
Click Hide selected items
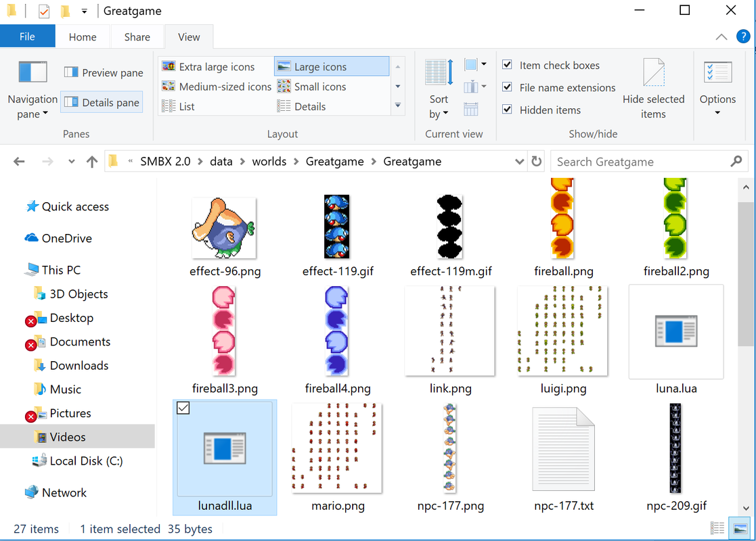click(x=653, y=89)
